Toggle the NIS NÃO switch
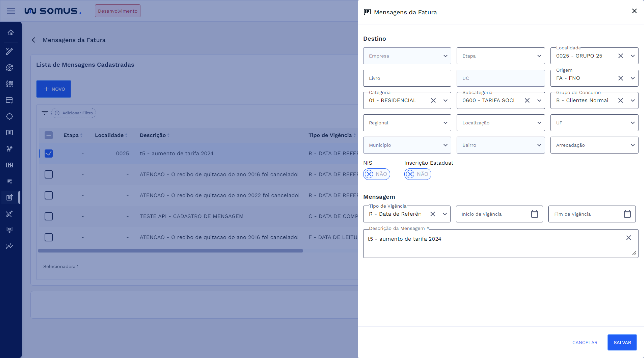 (376, 174)
